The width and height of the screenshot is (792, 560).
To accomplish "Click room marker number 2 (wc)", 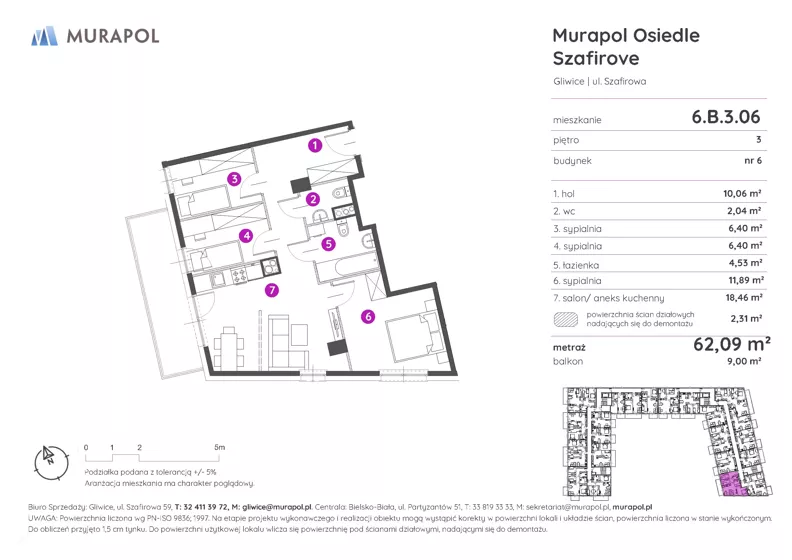I will 313,199.
